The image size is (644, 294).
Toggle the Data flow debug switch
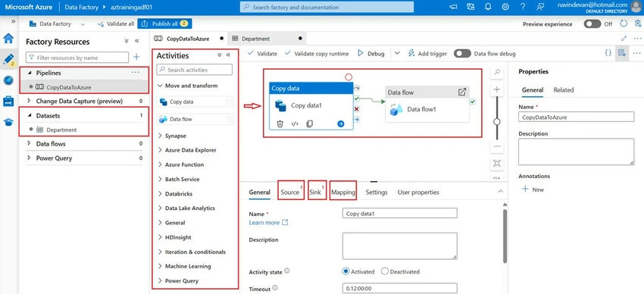tap(462, 54)
